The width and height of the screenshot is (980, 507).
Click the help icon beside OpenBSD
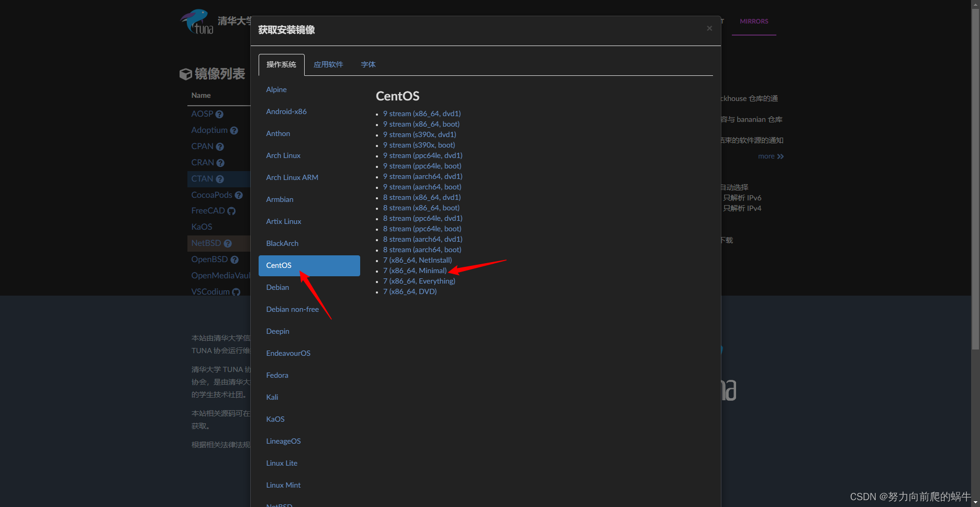(x=235, y=260)
